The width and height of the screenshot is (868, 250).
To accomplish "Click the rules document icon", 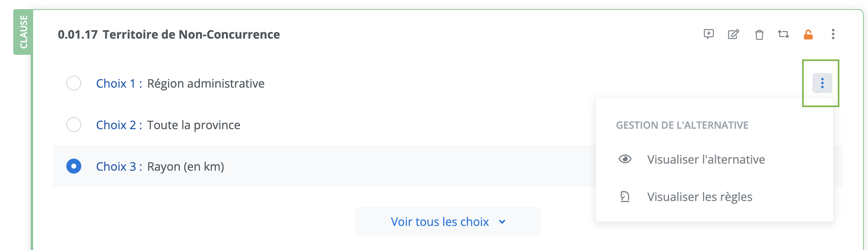I will [x=625, y=196].
